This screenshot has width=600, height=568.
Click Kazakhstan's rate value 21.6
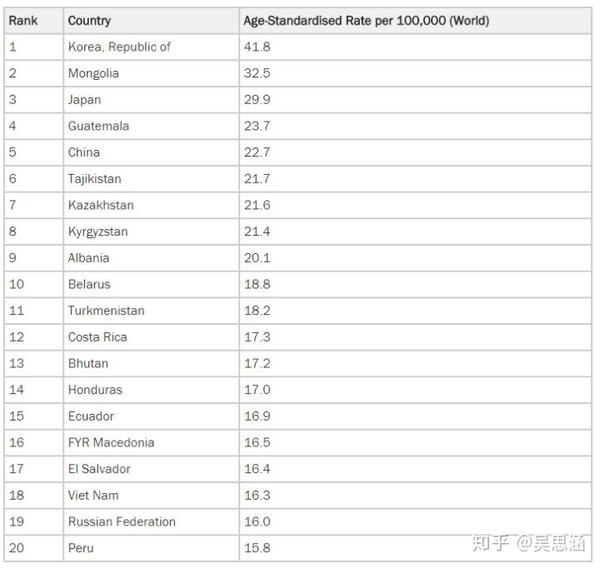click(x=257, y=206)
